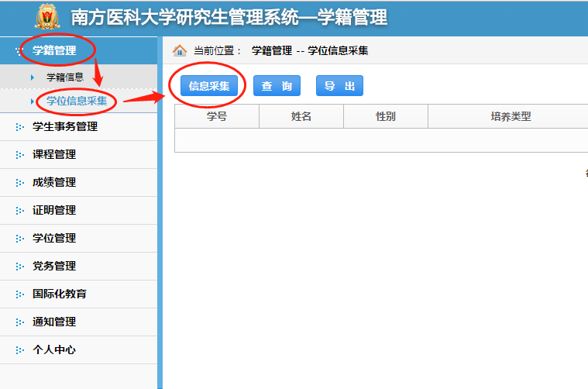Click the 导出 button
588x389 pixels.
(339, 86)
